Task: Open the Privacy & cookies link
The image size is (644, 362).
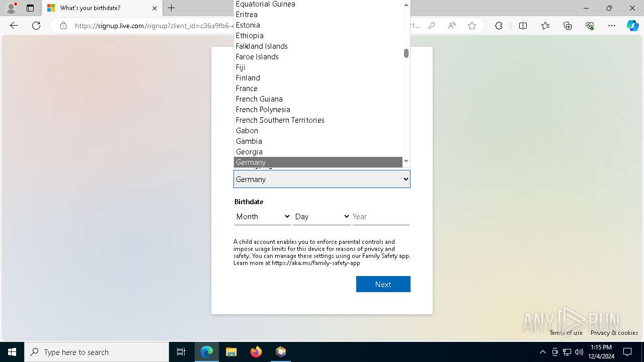Action: 614,333
